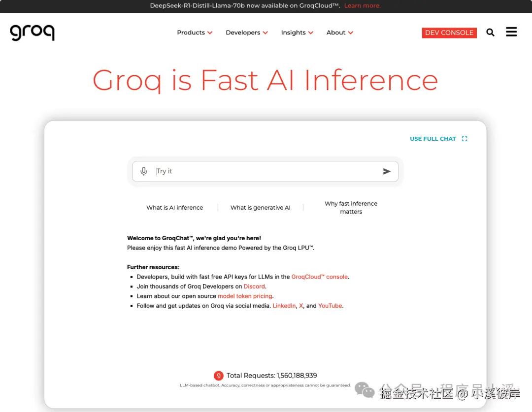Click the microphone icon in chat box
Viewport: 532px width, 412px height.
tap(144, 171)
